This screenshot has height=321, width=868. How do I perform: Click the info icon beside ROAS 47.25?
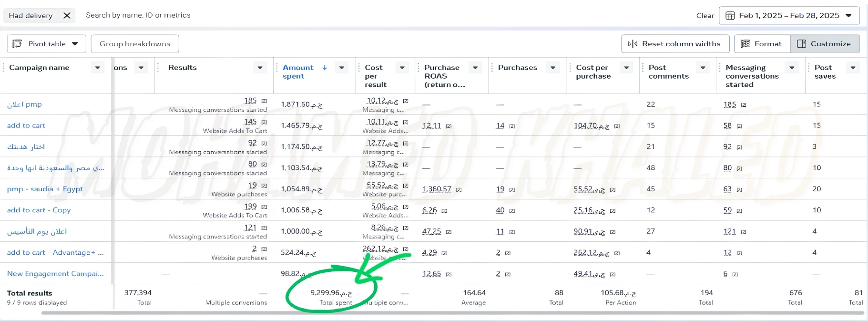(449, 232)
